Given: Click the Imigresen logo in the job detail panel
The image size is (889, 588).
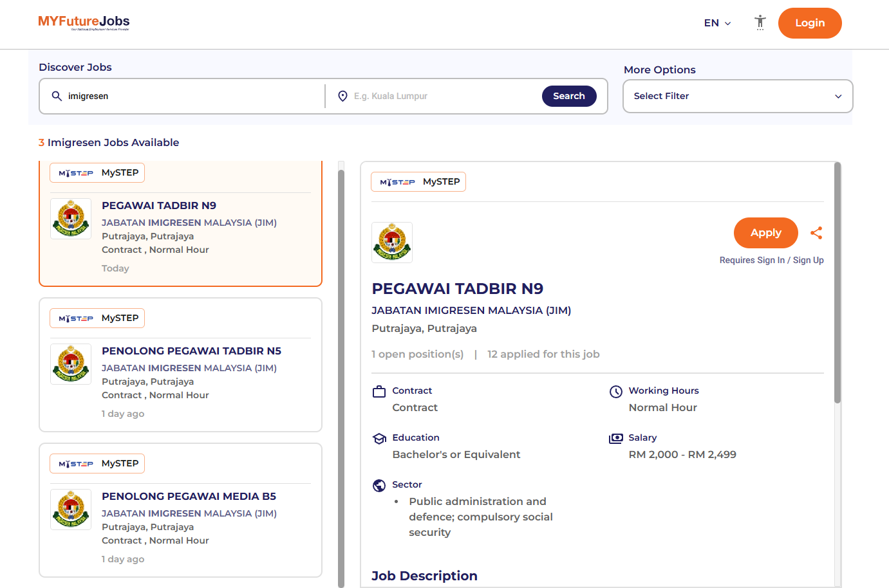Looking at the screenshot, I should [392, 243].
